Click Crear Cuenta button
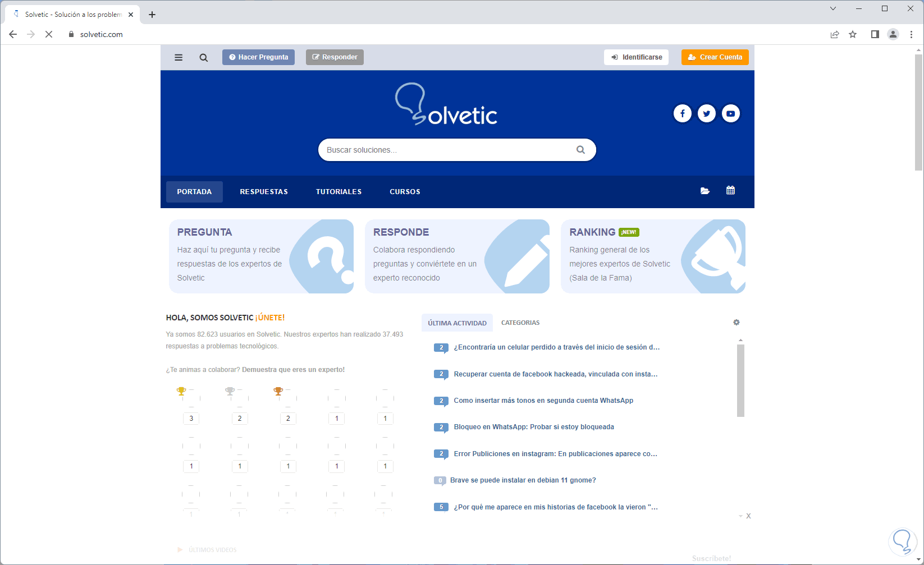The image size is (924, 565). [x=715, y=57]
